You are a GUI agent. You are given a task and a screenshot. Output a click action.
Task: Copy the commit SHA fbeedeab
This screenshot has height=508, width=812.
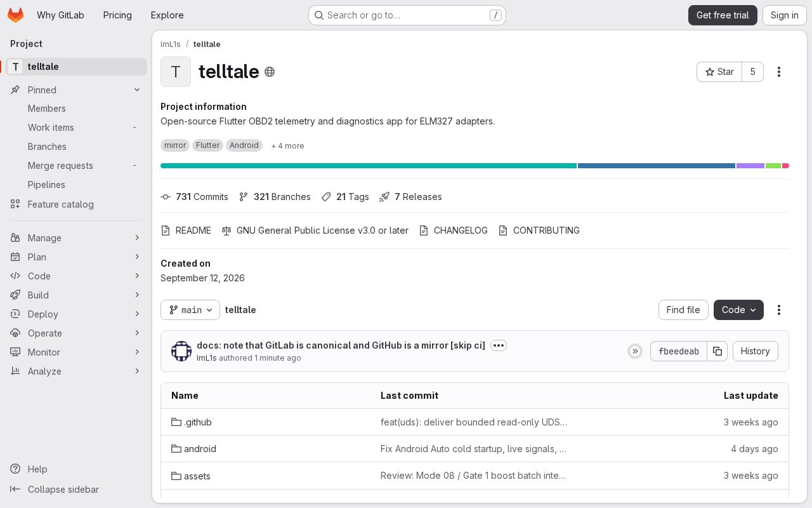coord(717,351)
